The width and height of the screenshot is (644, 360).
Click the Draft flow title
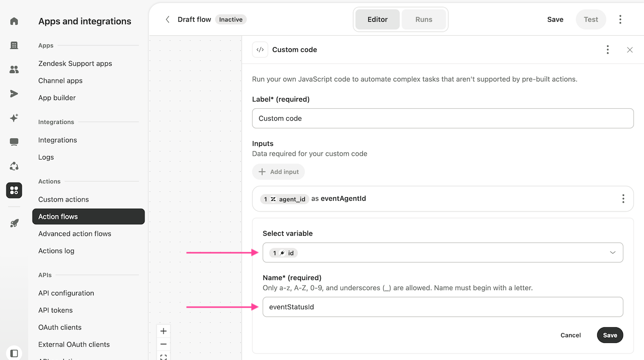coord(194,20)
